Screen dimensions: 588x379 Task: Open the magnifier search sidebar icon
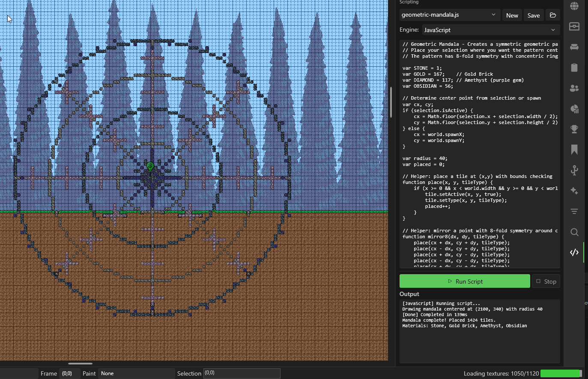(x=574, y=232)
